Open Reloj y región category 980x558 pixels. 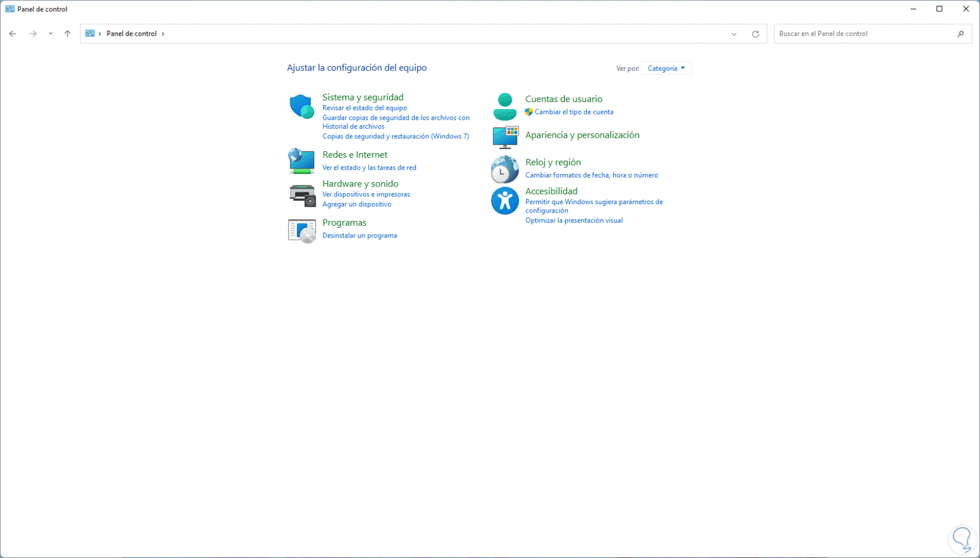[553, 163]
